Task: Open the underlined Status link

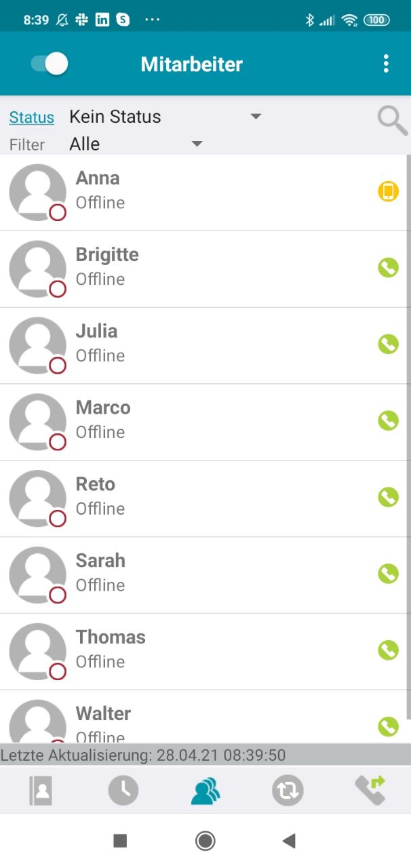Action: click(31, 117)
